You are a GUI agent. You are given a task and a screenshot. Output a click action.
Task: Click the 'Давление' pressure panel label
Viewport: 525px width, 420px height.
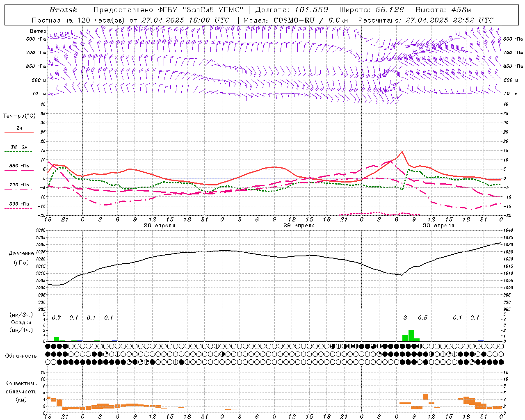point(21,253)
